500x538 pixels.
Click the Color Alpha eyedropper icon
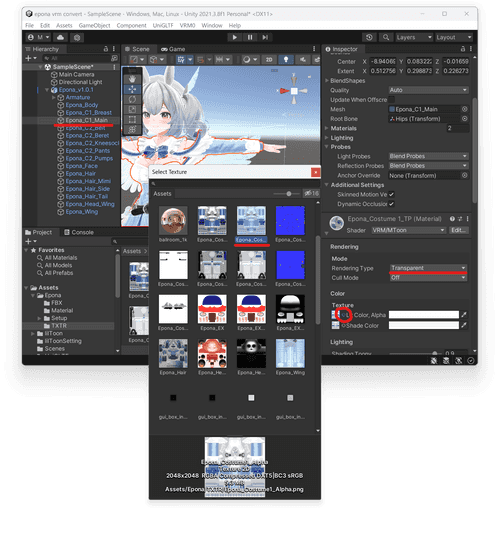click(x=464, y=315)
